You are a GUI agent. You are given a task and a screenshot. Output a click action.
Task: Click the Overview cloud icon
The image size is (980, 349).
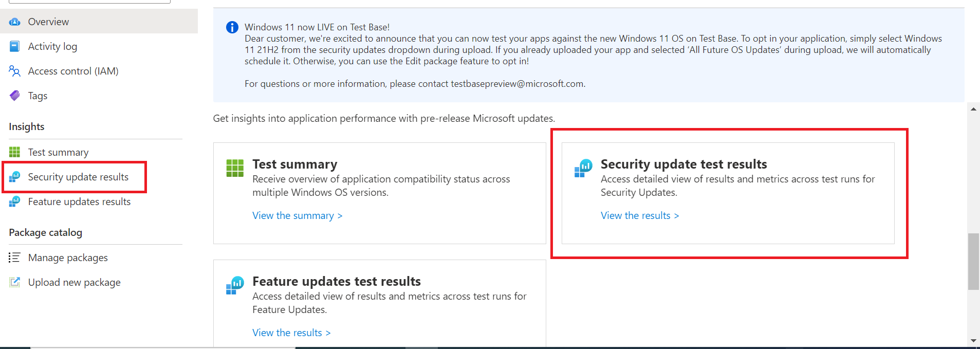15,22
